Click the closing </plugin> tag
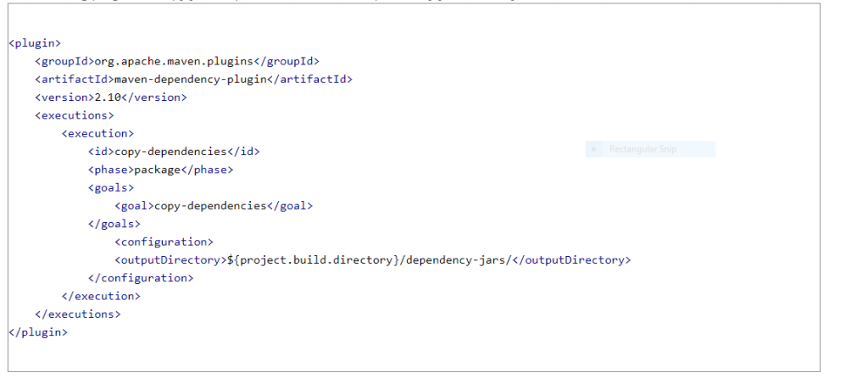The width and height of the screenshot is (868, 384). coord(38,332)
